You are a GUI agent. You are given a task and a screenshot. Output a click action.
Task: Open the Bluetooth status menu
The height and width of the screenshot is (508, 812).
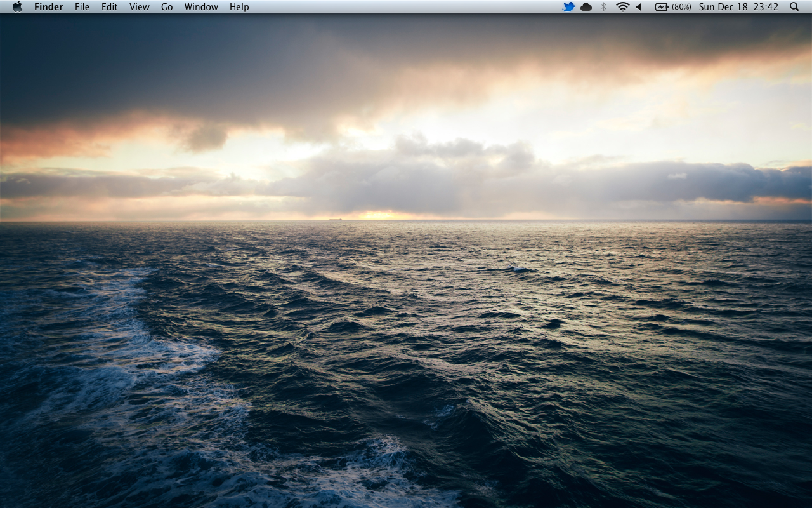[604, 7]
